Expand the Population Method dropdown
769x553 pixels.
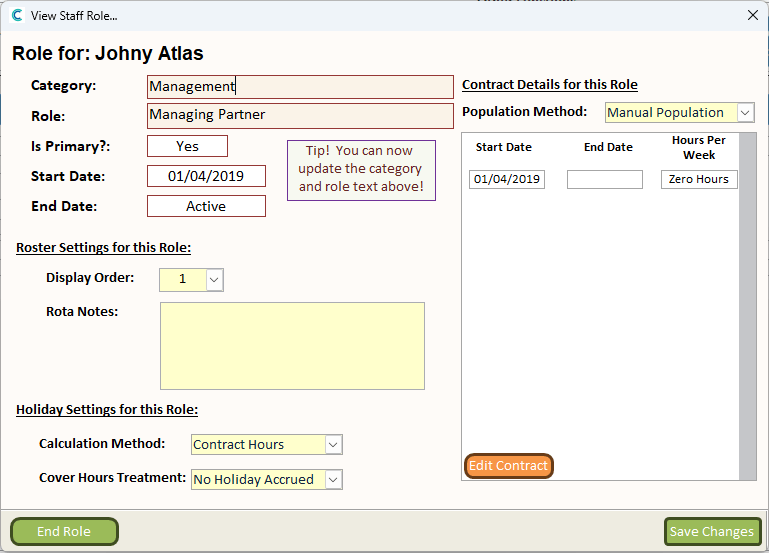click(x=745, y=113)
